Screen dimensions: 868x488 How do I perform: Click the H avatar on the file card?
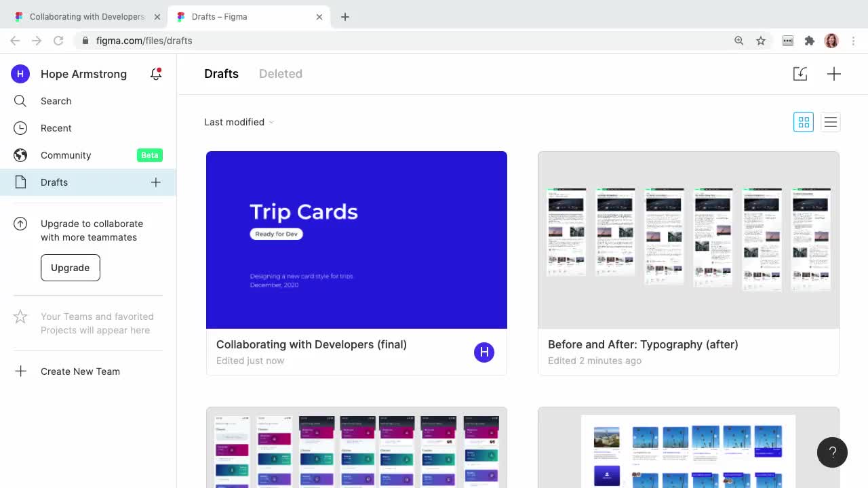[484, 352]
